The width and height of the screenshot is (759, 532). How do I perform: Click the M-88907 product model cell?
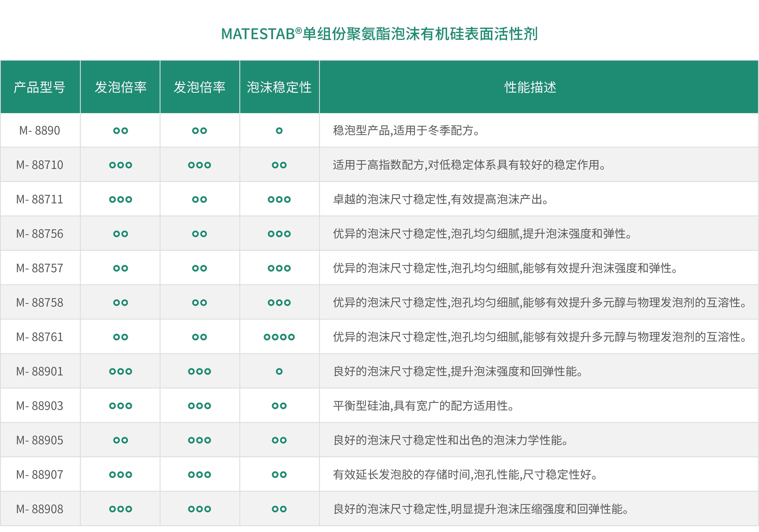(40, 474)
